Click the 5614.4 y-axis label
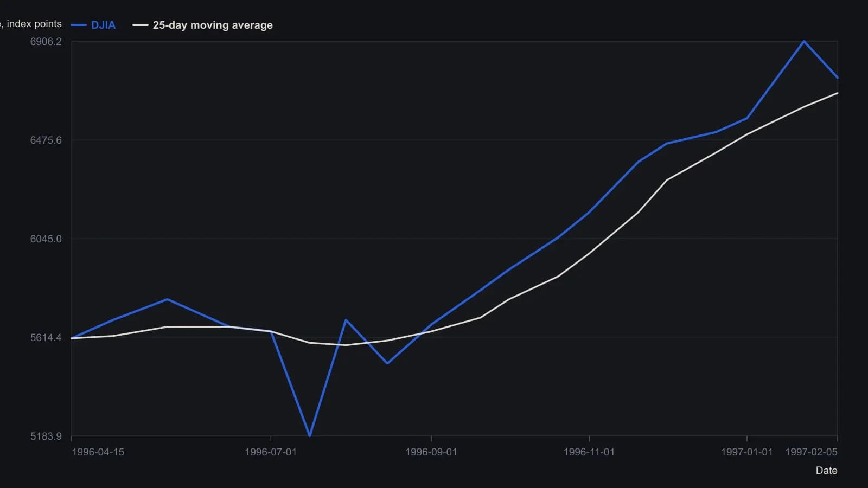The image size is (868, 488). [46, 338]
